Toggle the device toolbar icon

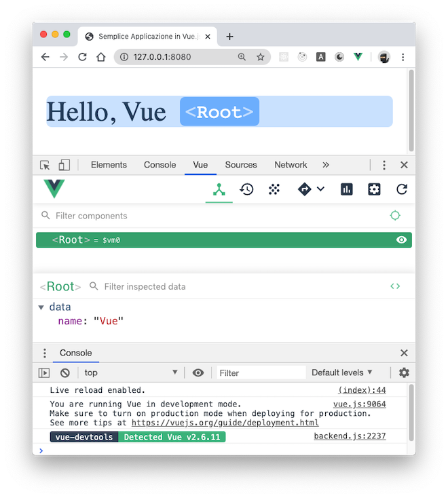pyautogui.click(x=64, y=165)
